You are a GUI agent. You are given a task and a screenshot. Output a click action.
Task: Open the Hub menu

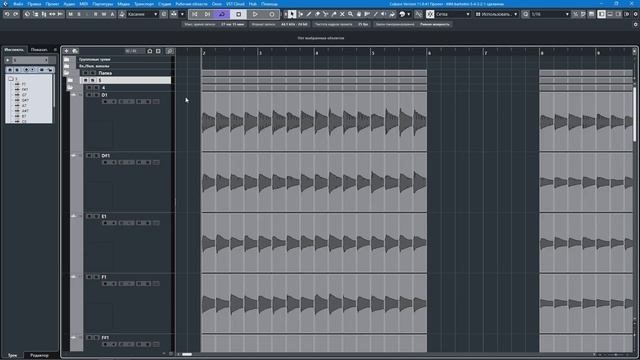point(253,4)
